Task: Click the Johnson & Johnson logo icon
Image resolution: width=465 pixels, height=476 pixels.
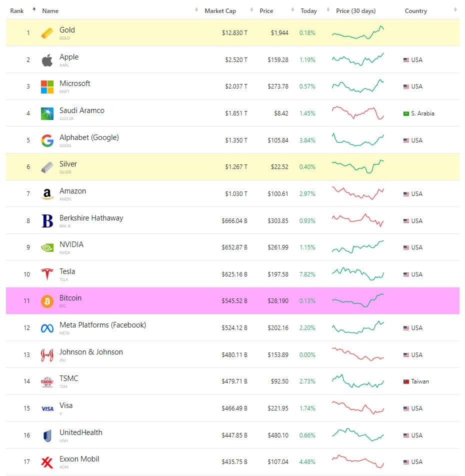Action: tap(47, 355)
